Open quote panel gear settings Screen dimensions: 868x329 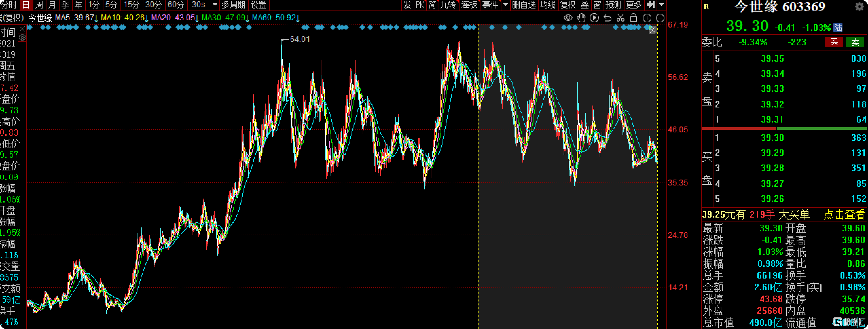859,7
